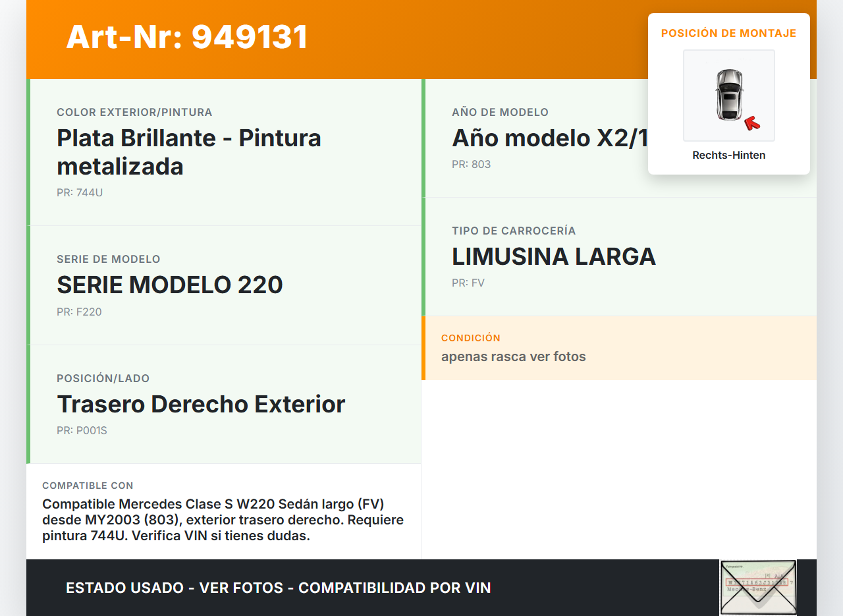Select the LIMUSINA LARGA body type

click(553, 256)
